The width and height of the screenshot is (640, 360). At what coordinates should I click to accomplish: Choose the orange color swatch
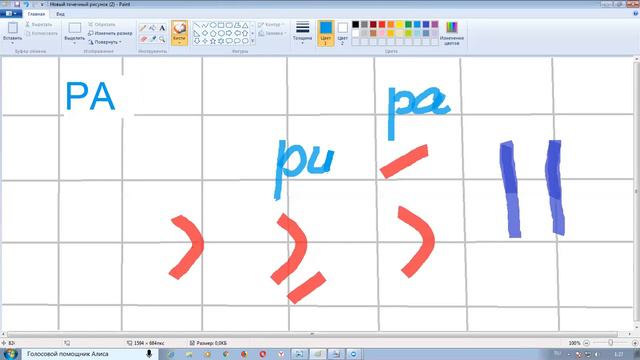(391, 24)
